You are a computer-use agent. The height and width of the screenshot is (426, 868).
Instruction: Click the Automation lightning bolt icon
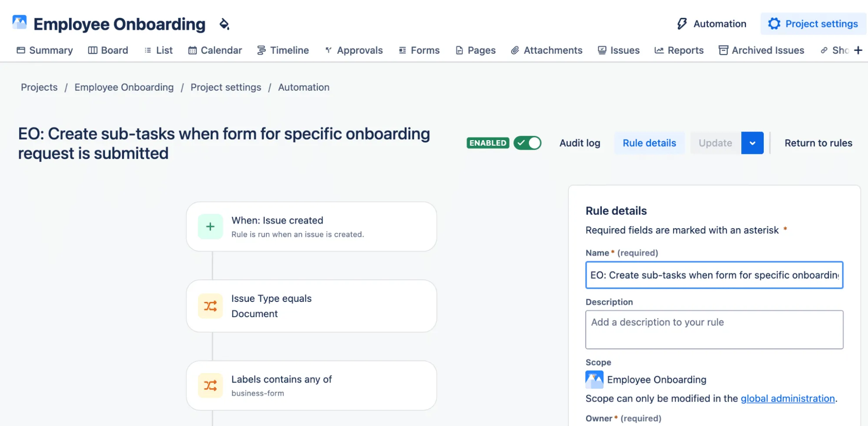(x=682, y=24)
